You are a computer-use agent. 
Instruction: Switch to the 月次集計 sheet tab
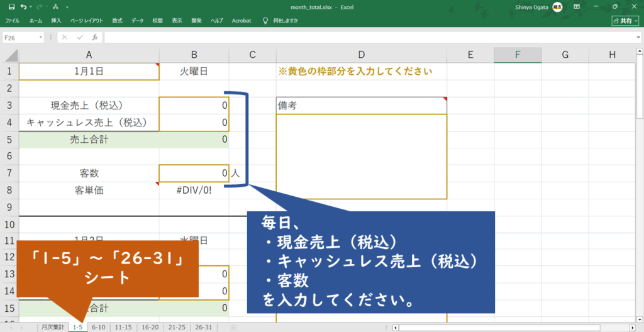[52, 328]
